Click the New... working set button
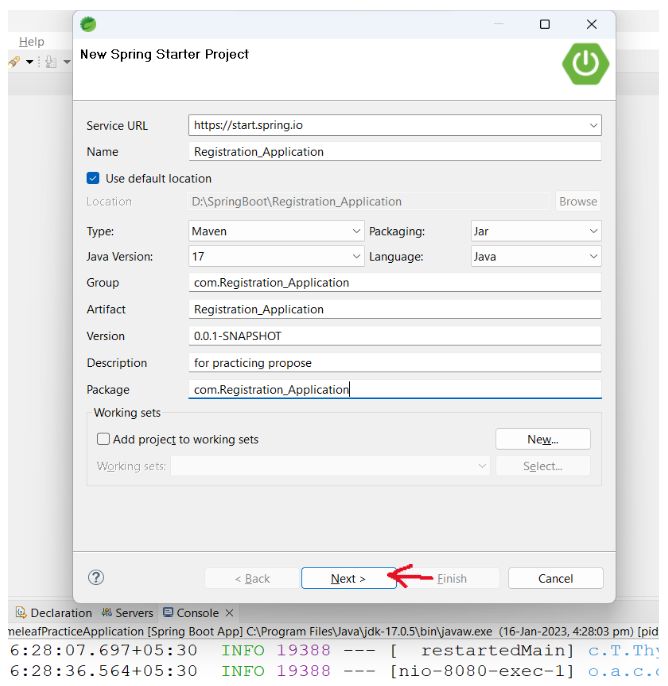 (543, 439)
